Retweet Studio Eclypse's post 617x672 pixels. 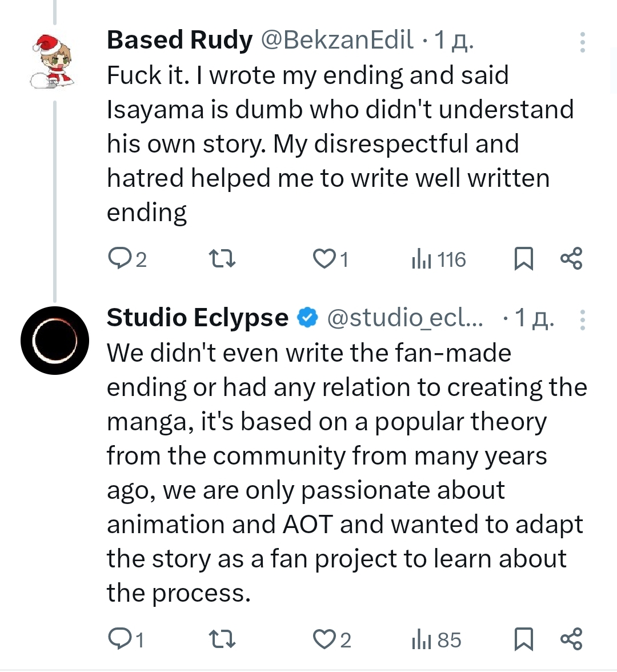coord(222,639)
